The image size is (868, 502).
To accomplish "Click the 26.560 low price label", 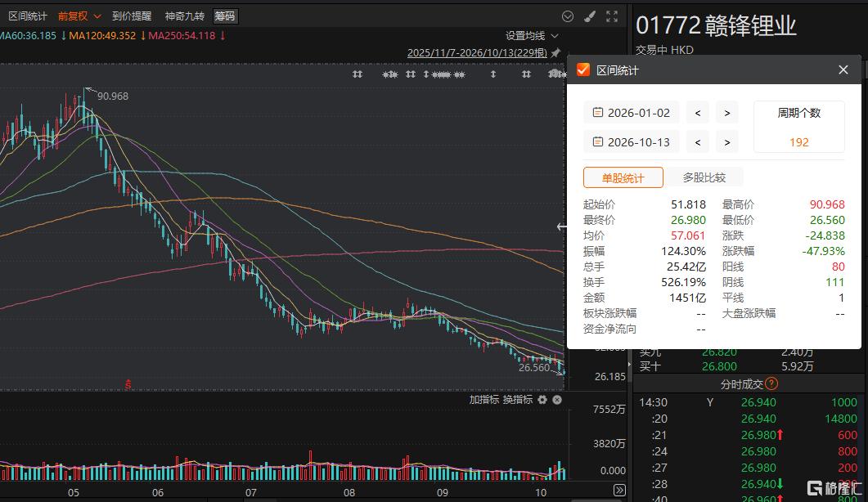I will pyautogui.click(x=534, y=367).
